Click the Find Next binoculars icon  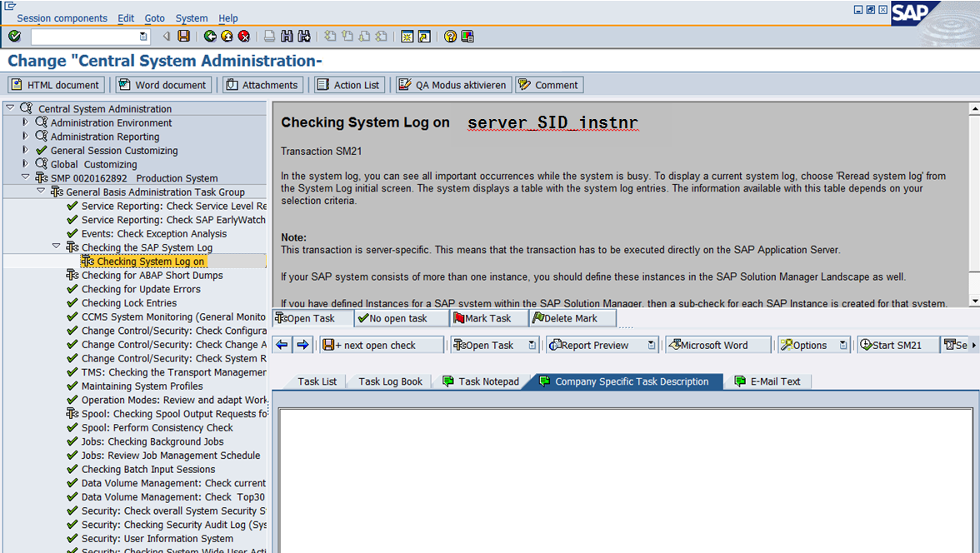pyautogui.click(x=303, y=37)
